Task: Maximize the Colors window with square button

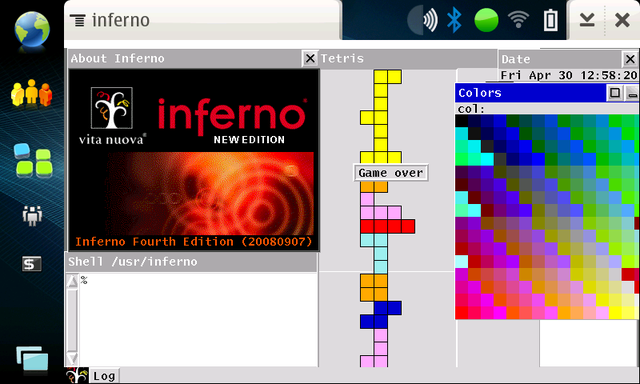Action: point(615,93)
